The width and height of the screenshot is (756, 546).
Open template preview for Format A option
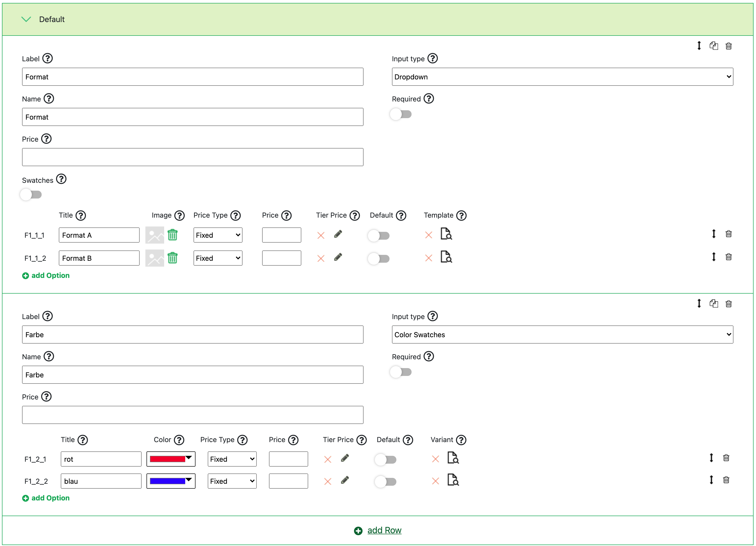coord(446,234)
